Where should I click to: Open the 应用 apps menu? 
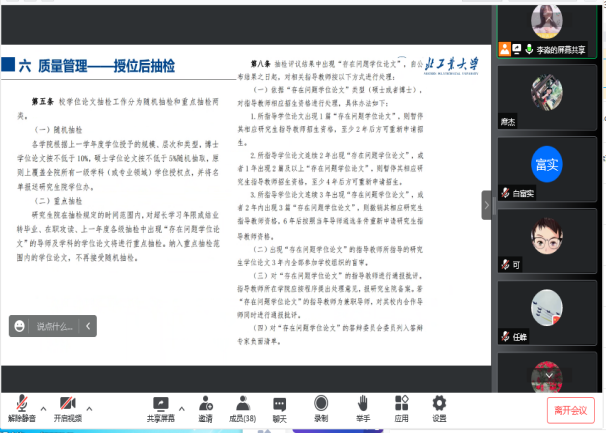click(x=401, y=406)
